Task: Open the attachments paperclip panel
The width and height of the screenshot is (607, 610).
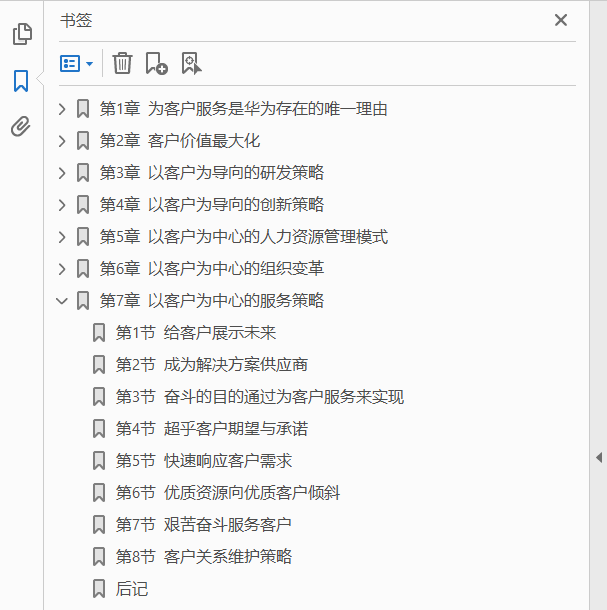Action: (x=21, y=126)
